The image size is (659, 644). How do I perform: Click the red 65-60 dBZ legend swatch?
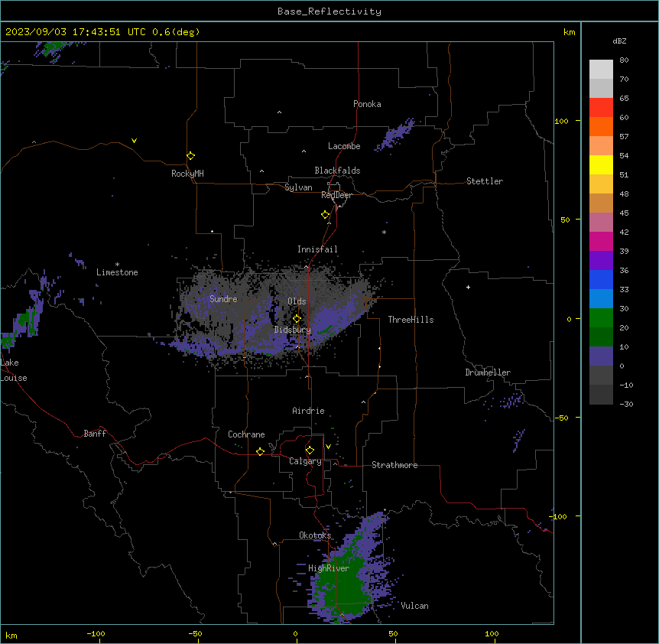[601, 107]
